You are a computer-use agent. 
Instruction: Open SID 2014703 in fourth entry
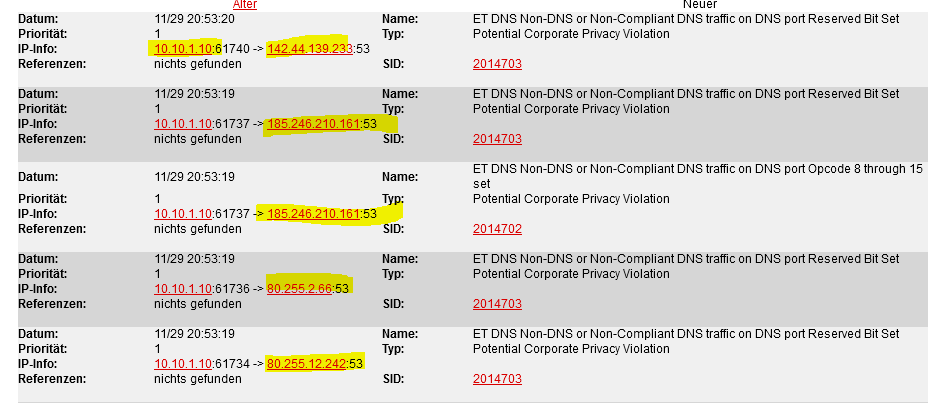point(497,304)
